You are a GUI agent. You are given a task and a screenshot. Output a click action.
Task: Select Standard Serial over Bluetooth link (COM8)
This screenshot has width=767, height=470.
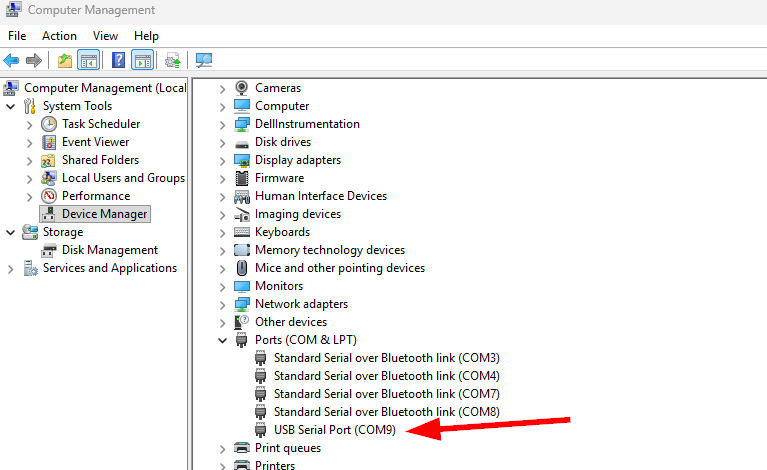pos(386,412)
